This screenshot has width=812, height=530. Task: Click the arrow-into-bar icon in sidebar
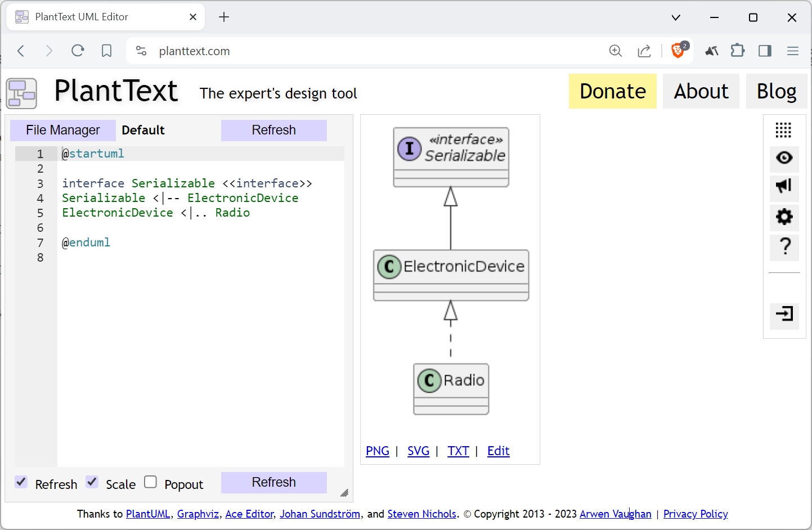coord(784,313)
